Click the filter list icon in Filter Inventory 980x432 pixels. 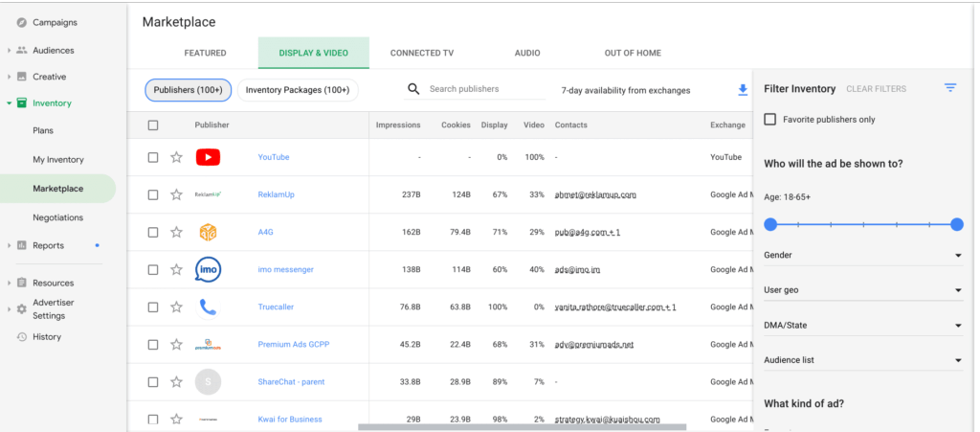949,88
